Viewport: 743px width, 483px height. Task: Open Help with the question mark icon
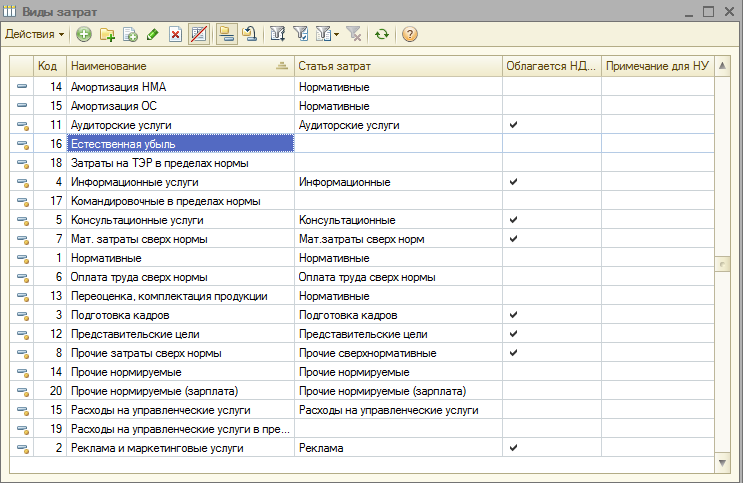409,34
